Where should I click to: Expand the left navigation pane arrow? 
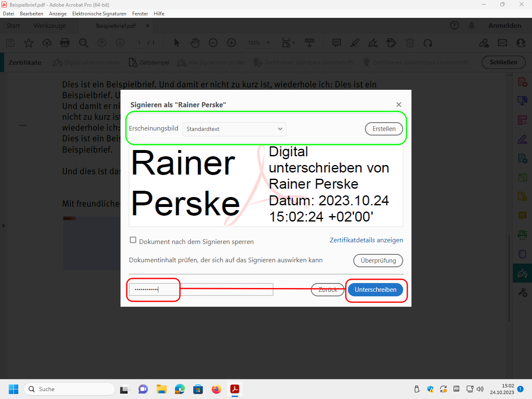point(3,225)
